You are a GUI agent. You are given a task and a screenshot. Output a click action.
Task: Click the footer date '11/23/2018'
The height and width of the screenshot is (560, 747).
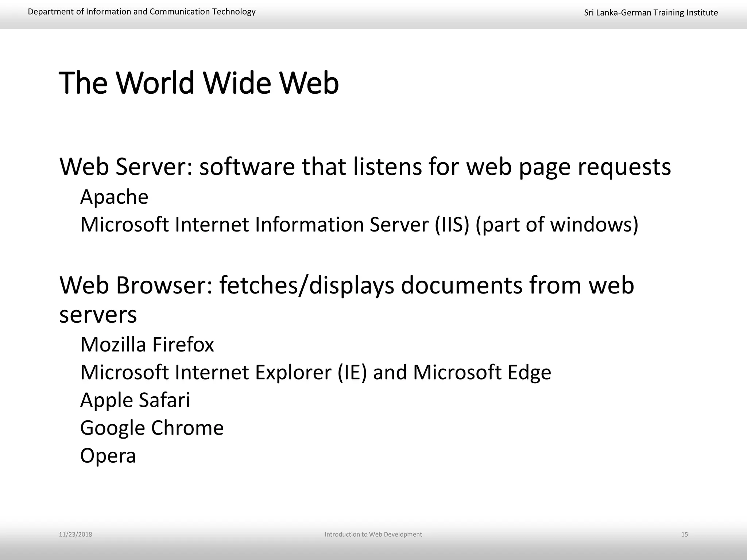(76, 534)
